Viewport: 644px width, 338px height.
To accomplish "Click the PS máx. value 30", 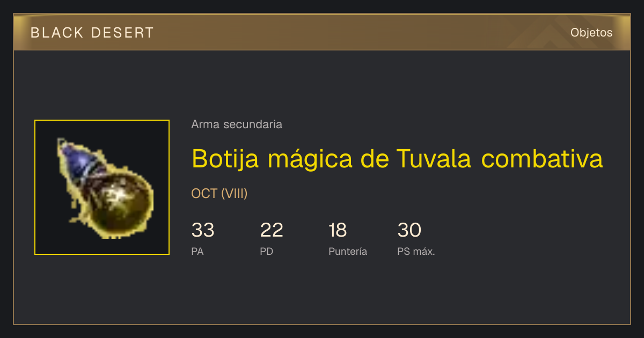I will coord(409,230).
